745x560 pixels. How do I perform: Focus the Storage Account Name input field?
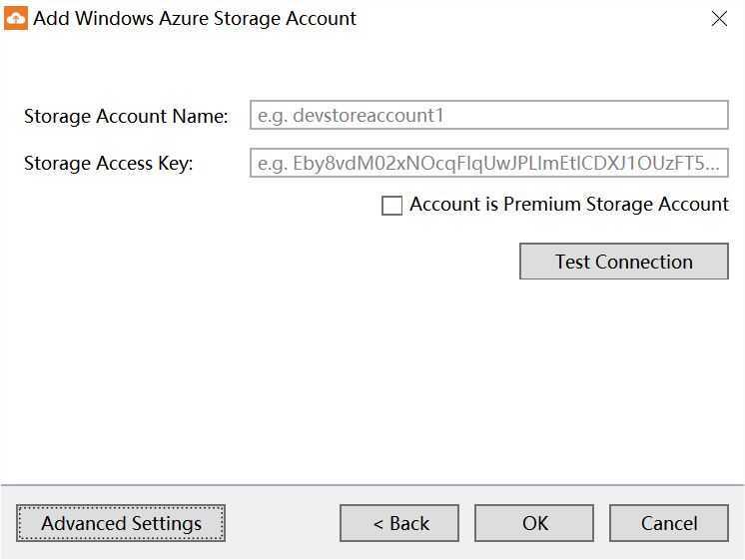coord(489,115)
